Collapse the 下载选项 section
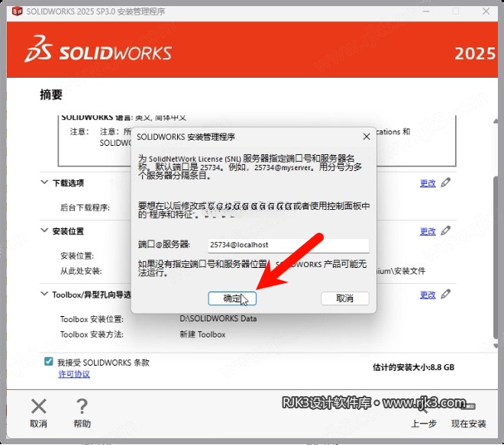The width and height of the screenshot is (504, 445). 44,182
